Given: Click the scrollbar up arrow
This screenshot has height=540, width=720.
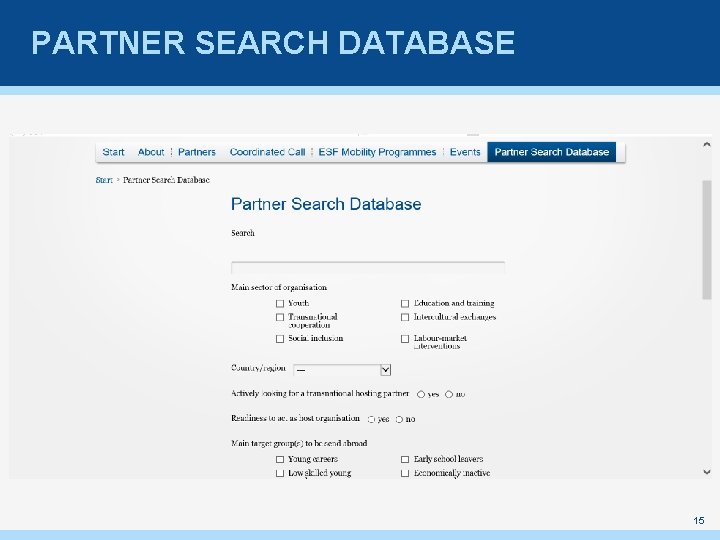Looking at the screenshot, I should coord(707,145).
